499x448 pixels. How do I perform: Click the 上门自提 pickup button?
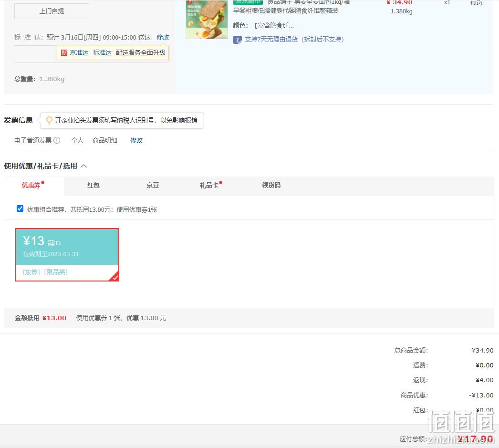[x=52, y=11]
